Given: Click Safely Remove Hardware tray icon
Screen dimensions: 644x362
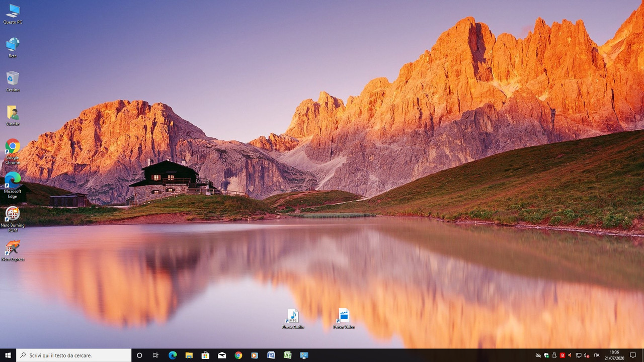Looking at the screenshot, I should (x=554, y=355).
